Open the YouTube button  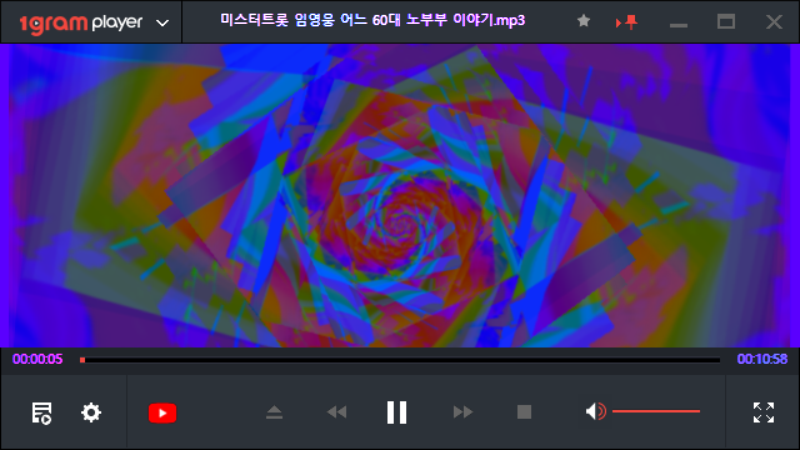[162, 413]
